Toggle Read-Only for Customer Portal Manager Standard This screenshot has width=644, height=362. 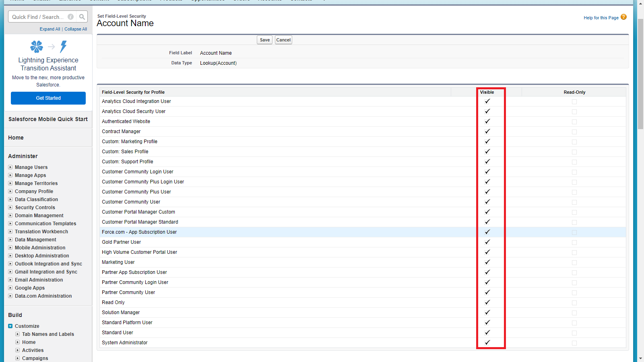point(574,222)
